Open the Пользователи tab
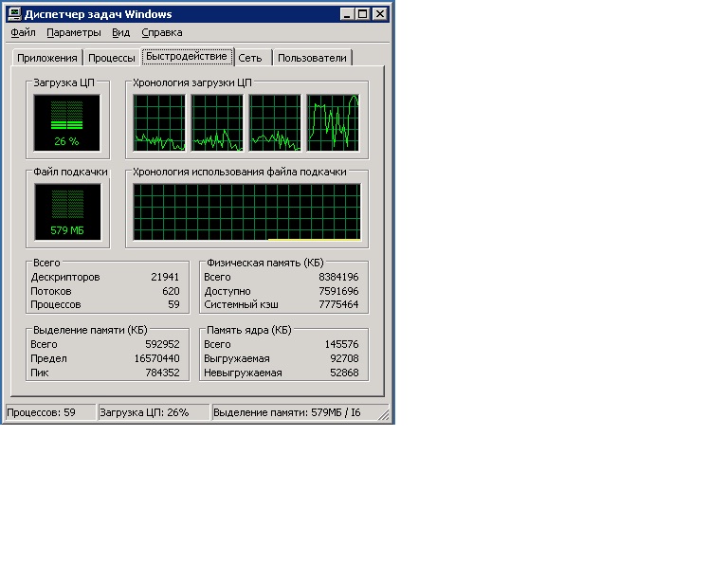 click(x=312, y=58)
